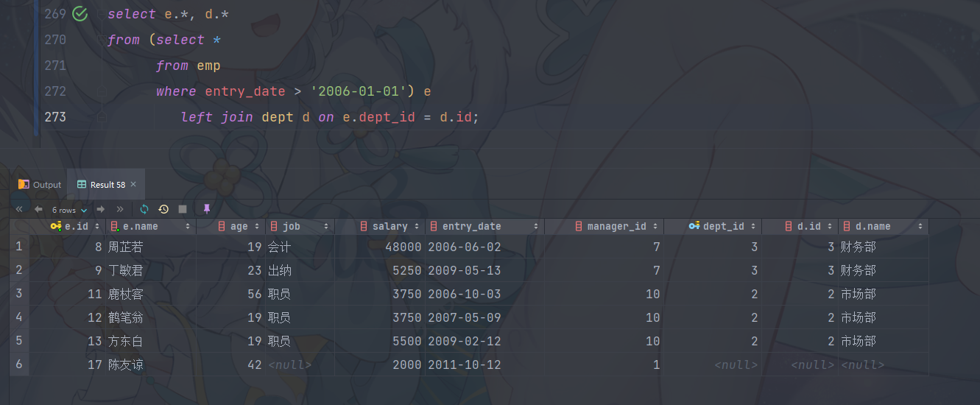Viewport: 980px width, 405px height.
Task: Click the 'left join' keyword on line 273
Action: 217,117
